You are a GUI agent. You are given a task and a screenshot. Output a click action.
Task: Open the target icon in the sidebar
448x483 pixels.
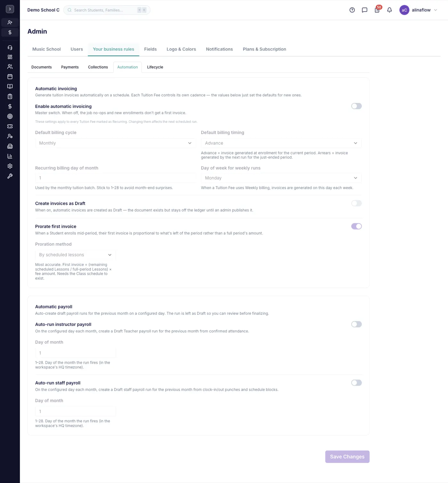[10, 116]
